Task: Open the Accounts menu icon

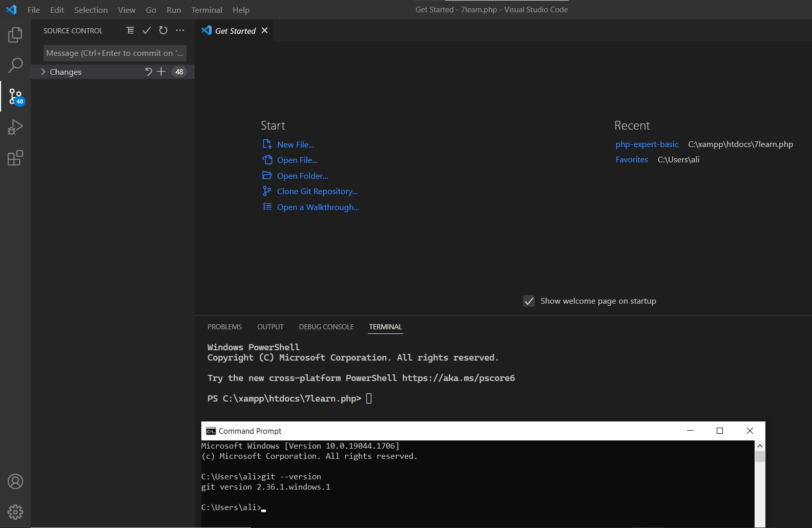Action: [15, 481]
